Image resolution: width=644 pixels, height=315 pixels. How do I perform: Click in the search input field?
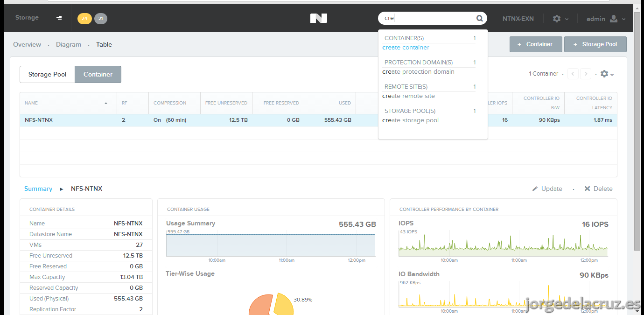[428, 18]
